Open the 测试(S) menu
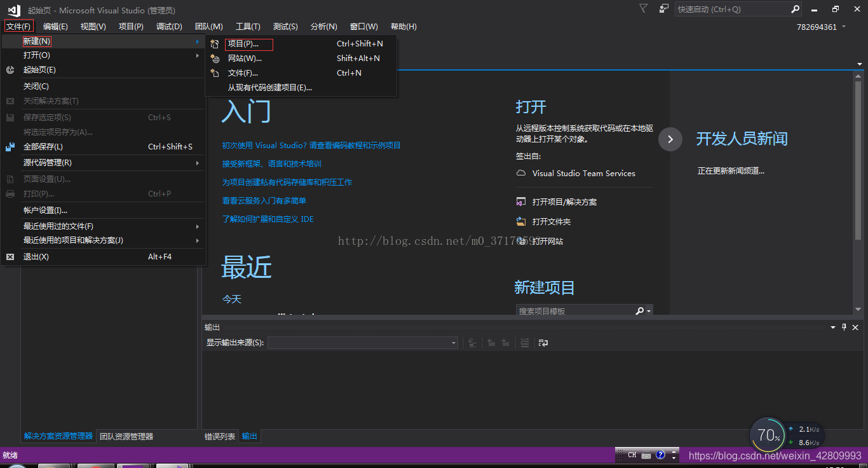Screen dimensions: 868x468 click(x=285, y=26)
